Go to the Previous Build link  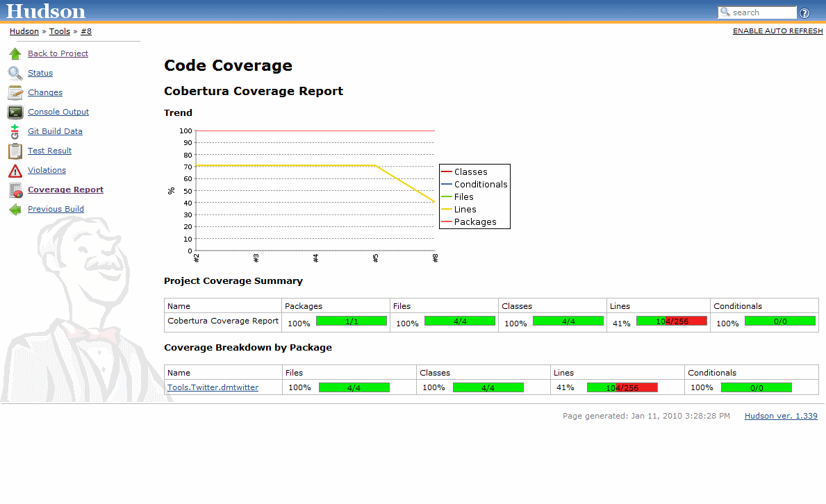(56, 209)
